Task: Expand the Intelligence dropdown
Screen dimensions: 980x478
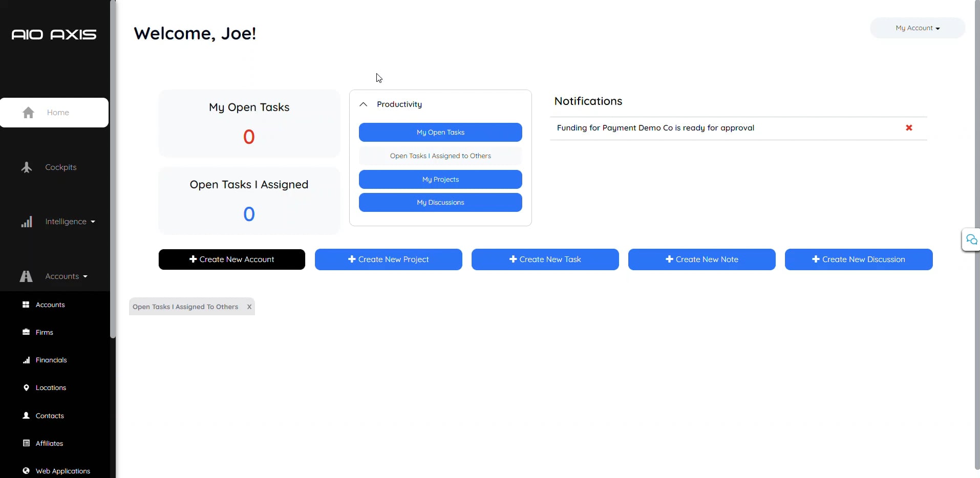Action: tap(93, 222)
